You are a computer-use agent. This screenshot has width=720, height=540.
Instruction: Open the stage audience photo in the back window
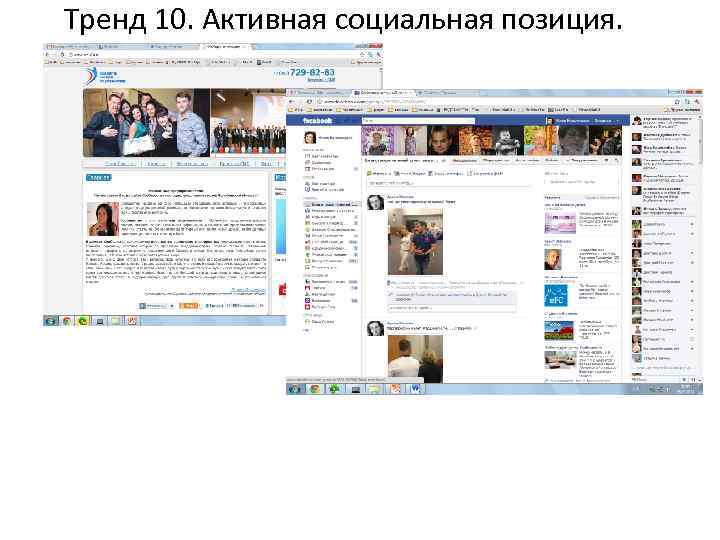[248, 123]
